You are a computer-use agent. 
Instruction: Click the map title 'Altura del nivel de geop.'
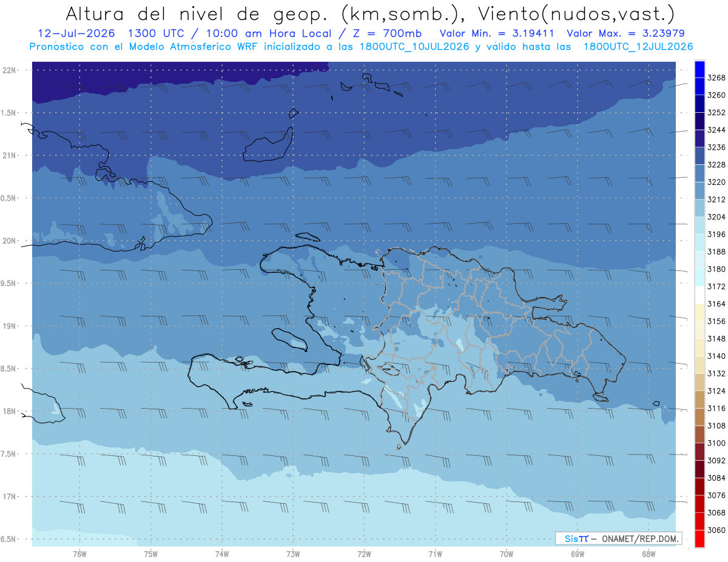pos(197,13)
